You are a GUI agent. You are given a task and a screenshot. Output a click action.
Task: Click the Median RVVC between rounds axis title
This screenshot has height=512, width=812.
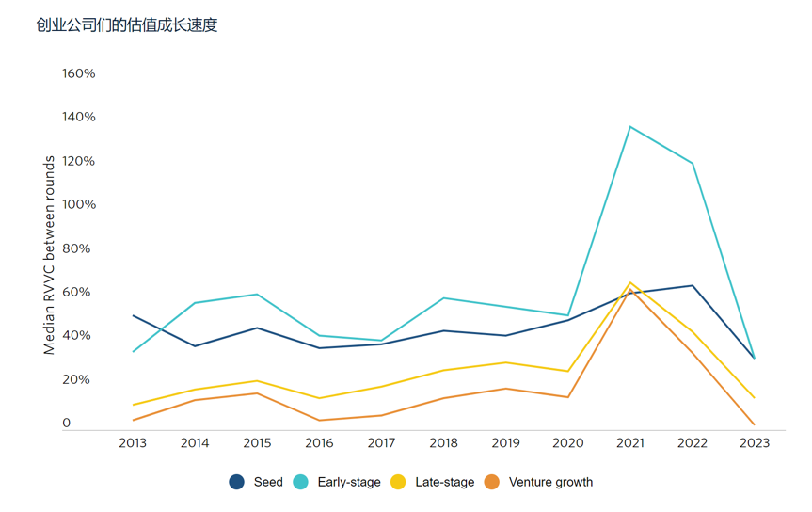(x=49, y=255)
